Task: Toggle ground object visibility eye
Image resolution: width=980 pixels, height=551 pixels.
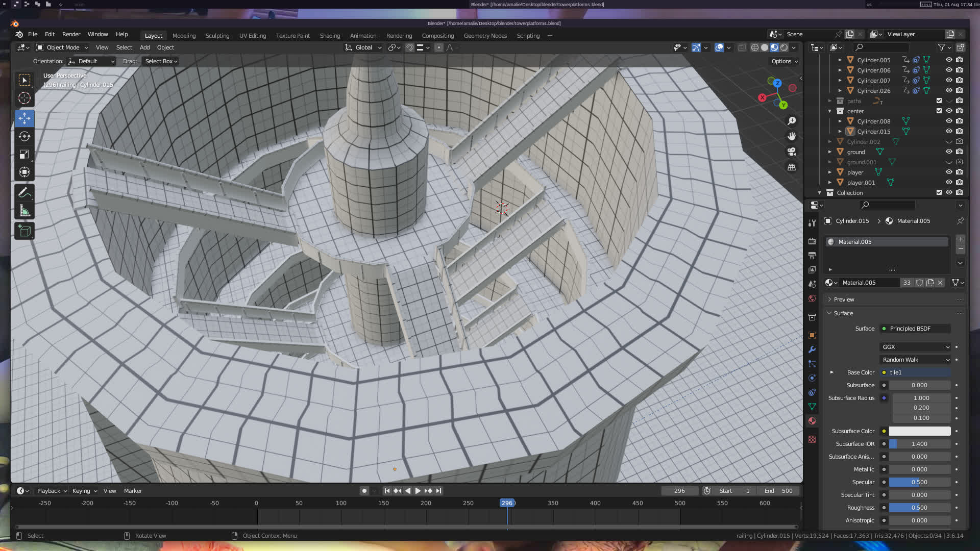Action: [x=949, y=152]
